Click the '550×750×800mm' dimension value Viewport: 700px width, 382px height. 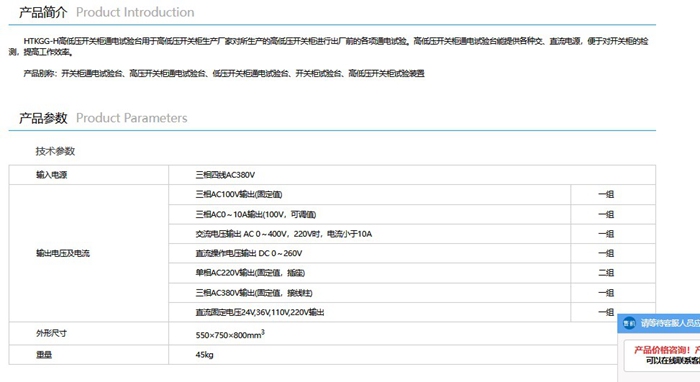[x=230, y=334]
